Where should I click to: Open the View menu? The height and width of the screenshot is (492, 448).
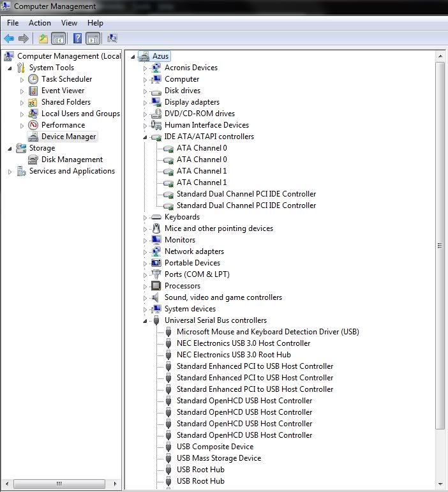[x=69, y=23]
